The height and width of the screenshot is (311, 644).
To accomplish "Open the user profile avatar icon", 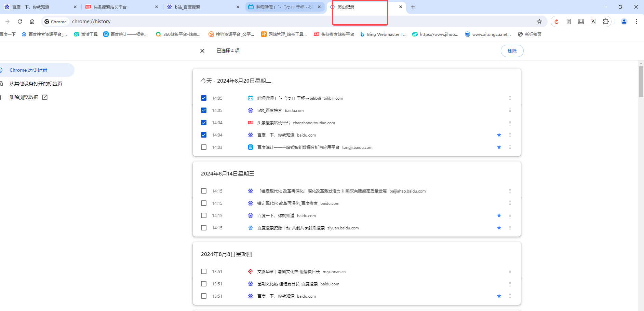I will coord(624,22).
